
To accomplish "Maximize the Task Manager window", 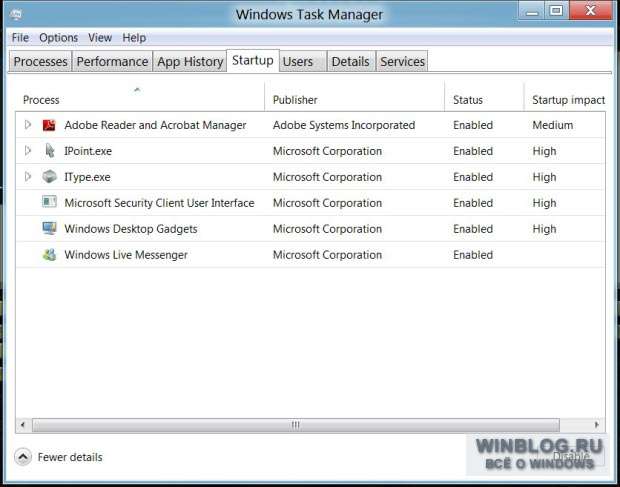I will [x=557, y=11].
